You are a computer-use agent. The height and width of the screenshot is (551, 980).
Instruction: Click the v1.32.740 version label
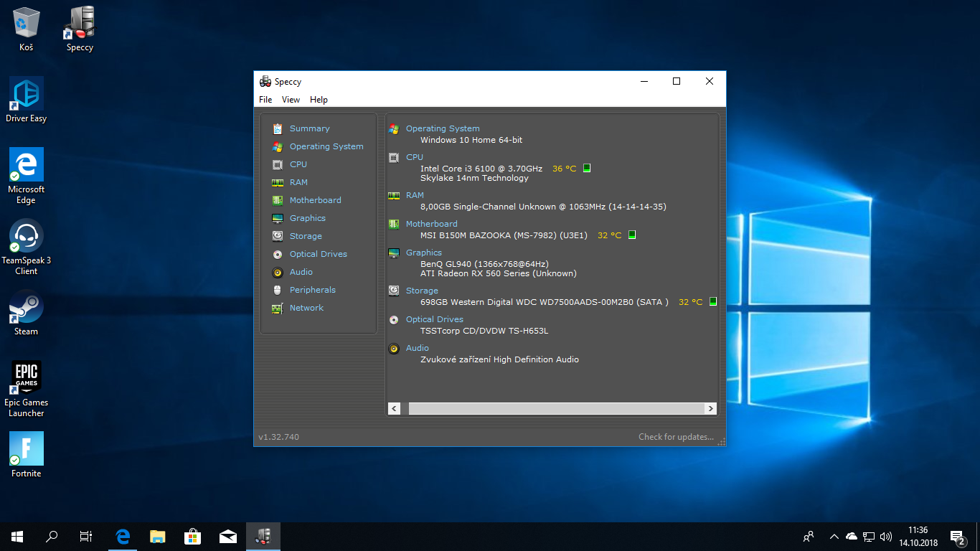click(278, 437)
